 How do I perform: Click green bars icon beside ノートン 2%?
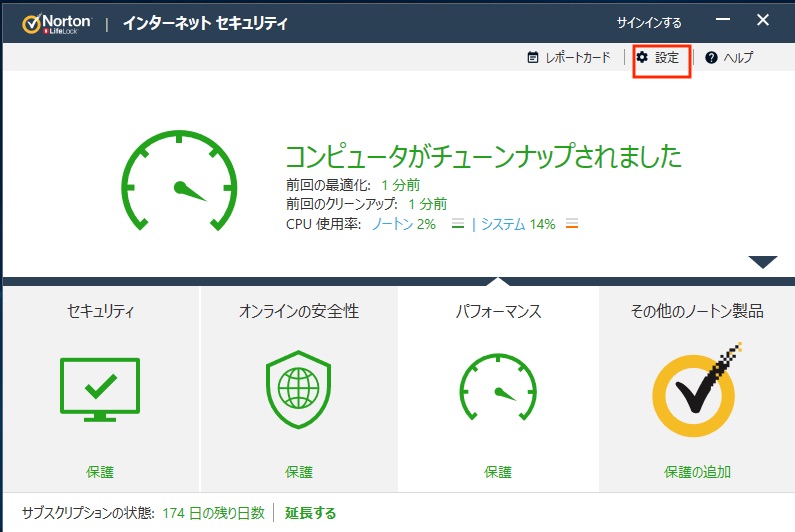point(458,224)
